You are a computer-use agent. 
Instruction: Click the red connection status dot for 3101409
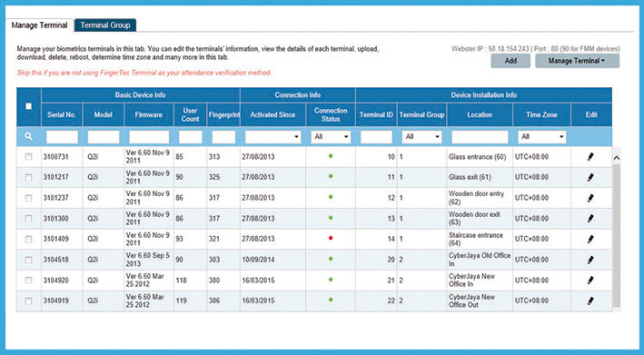[x=331, y=238]
